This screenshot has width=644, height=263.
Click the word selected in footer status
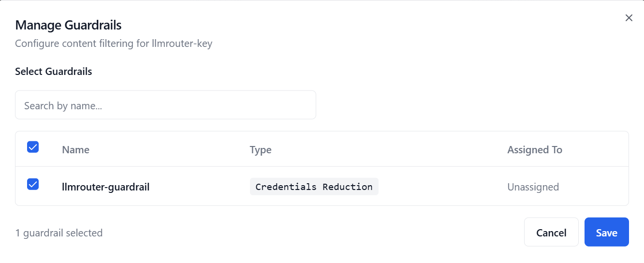pyautogui.click(x=84, y=233)
